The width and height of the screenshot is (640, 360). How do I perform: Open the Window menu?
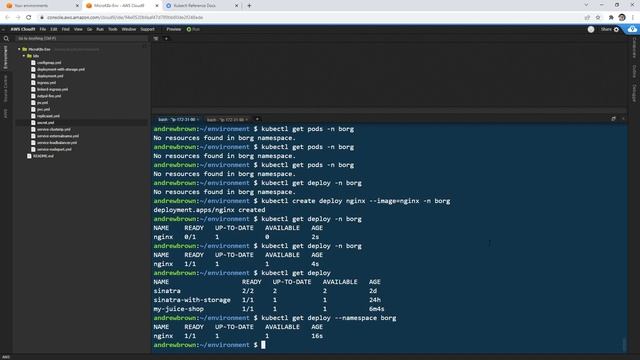(129, 29)
